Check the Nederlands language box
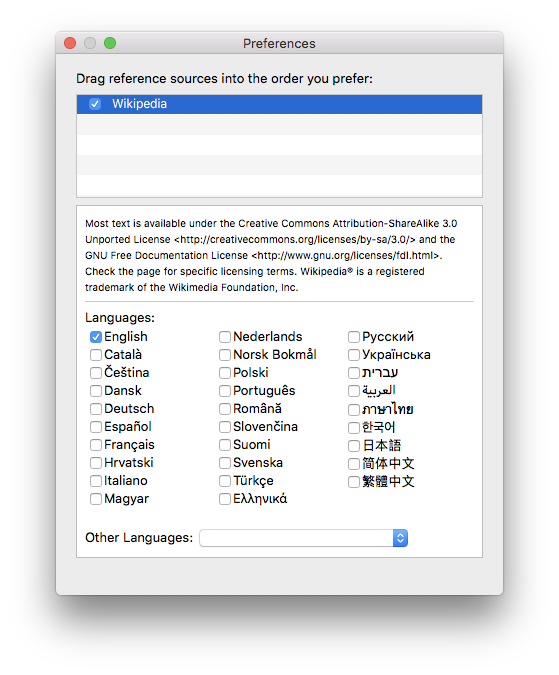This screenshot has height=675, width=559. [x=225, y=337]
